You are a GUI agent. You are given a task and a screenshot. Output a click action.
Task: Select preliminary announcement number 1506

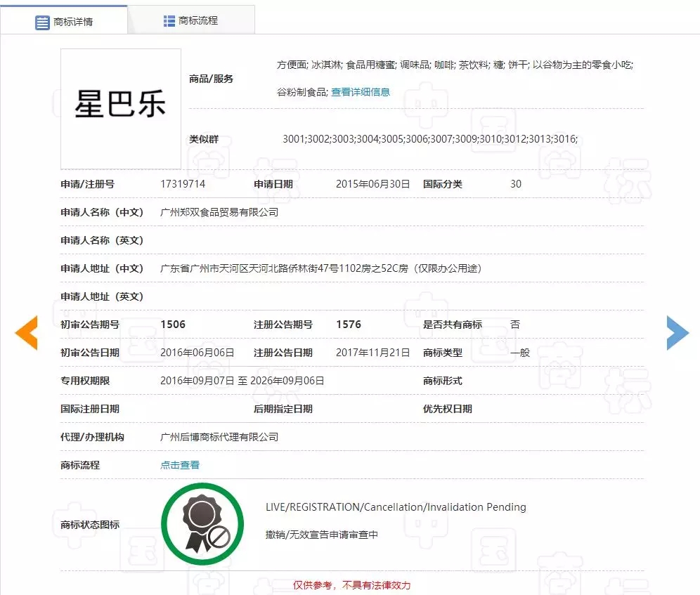(x=173, y=325)
